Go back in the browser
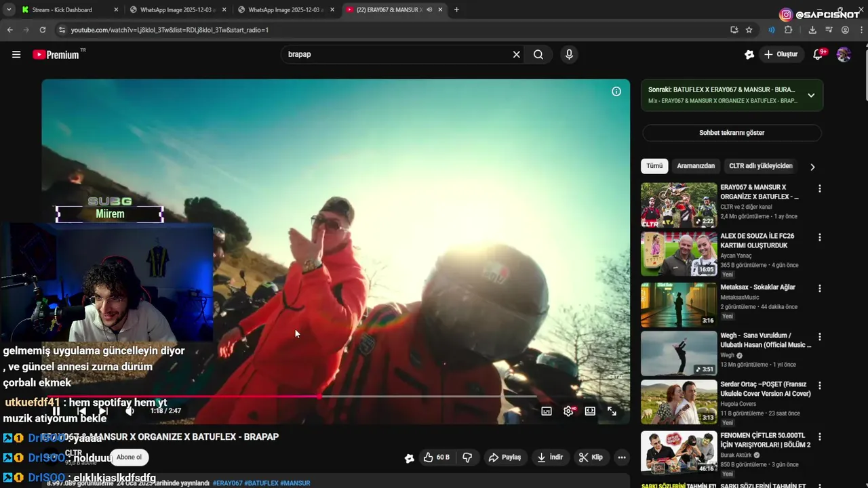The width and height of the screenshot is (868, 488). click(9, 30)
